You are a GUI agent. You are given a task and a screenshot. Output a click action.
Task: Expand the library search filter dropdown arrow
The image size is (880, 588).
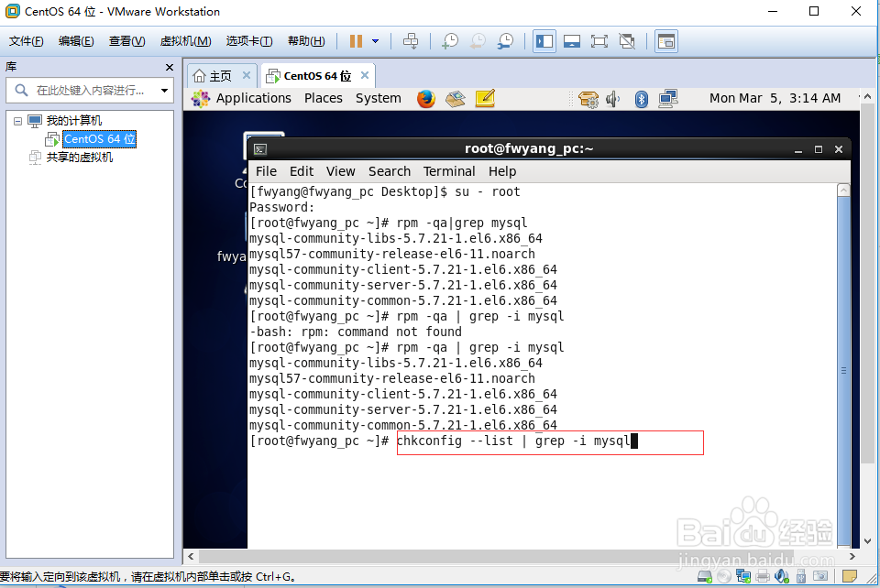(164, 91)
